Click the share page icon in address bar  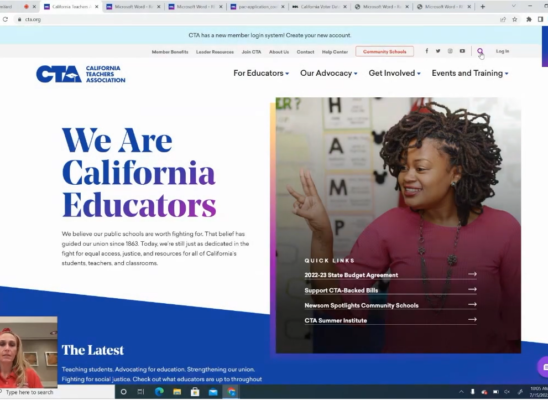(503, 20)
